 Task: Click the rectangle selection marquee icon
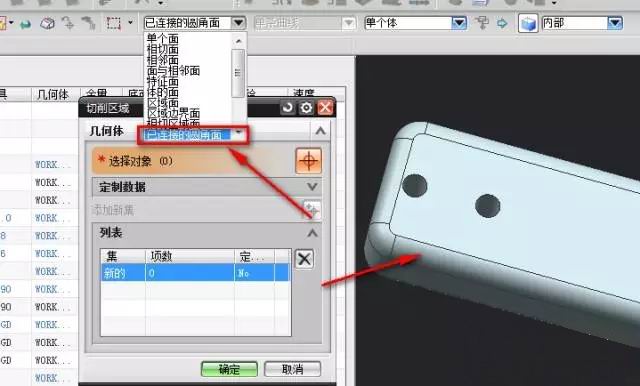pyautogui.click(x=113, y=23)
